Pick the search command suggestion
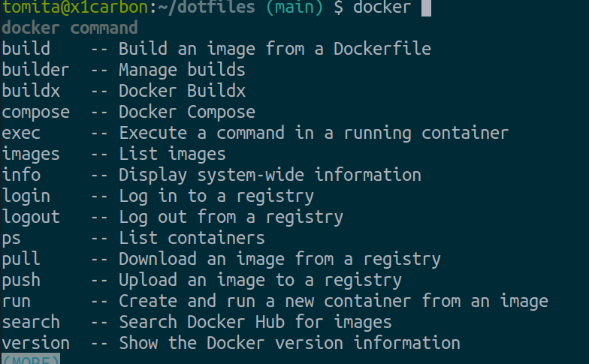The width and height of the screenshot is (589, 364). click(31, 323)
